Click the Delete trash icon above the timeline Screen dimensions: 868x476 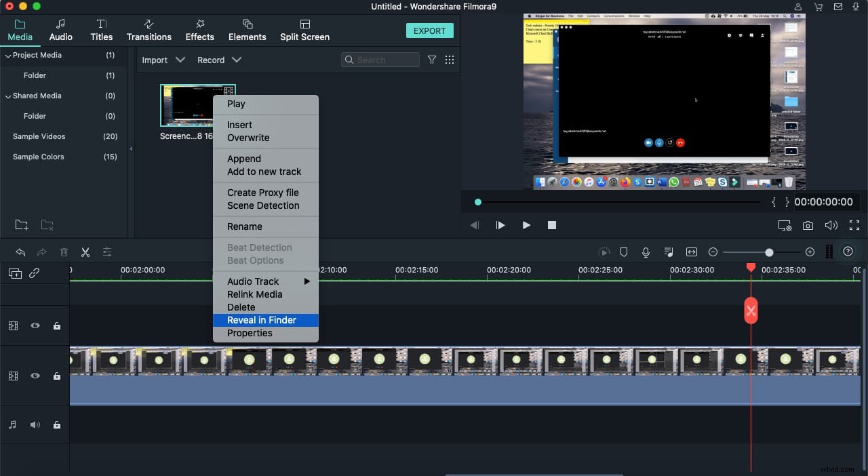coord(64,252)
